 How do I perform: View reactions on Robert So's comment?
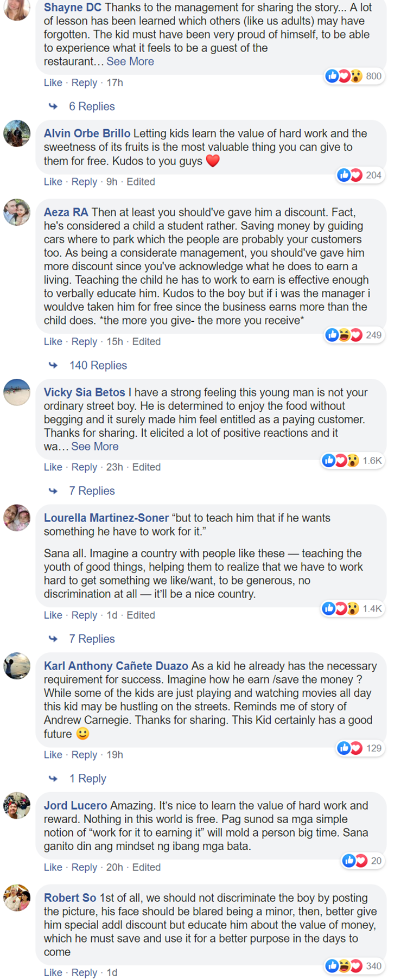[354, 966]
